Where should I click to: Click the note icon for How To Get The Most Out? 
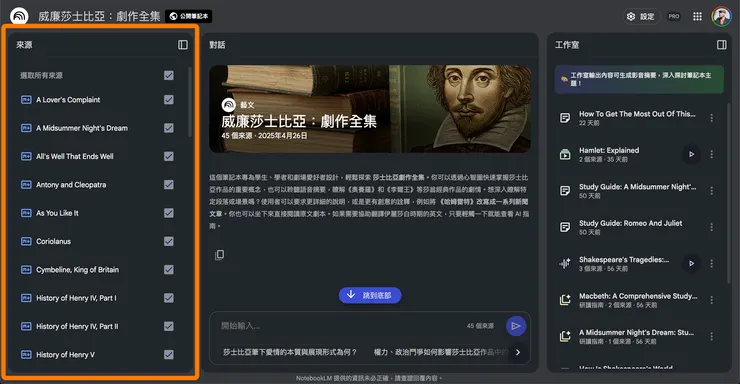565,118
